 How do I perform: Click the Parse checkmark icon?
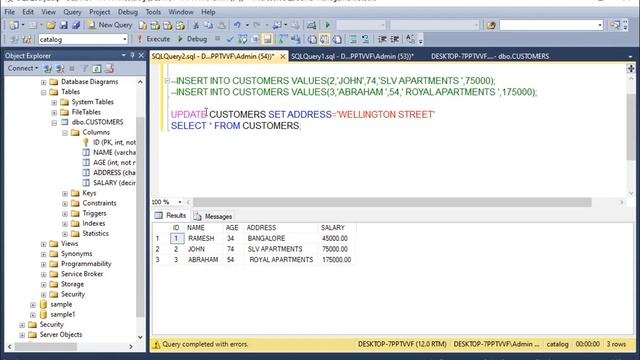230,39
